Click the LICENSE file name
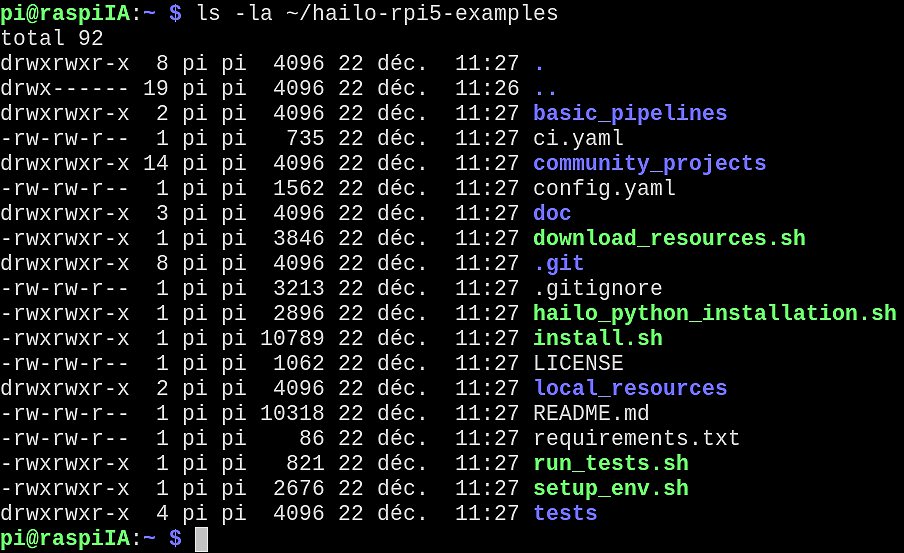Screen dimensions: 904x553 (578, 363)
